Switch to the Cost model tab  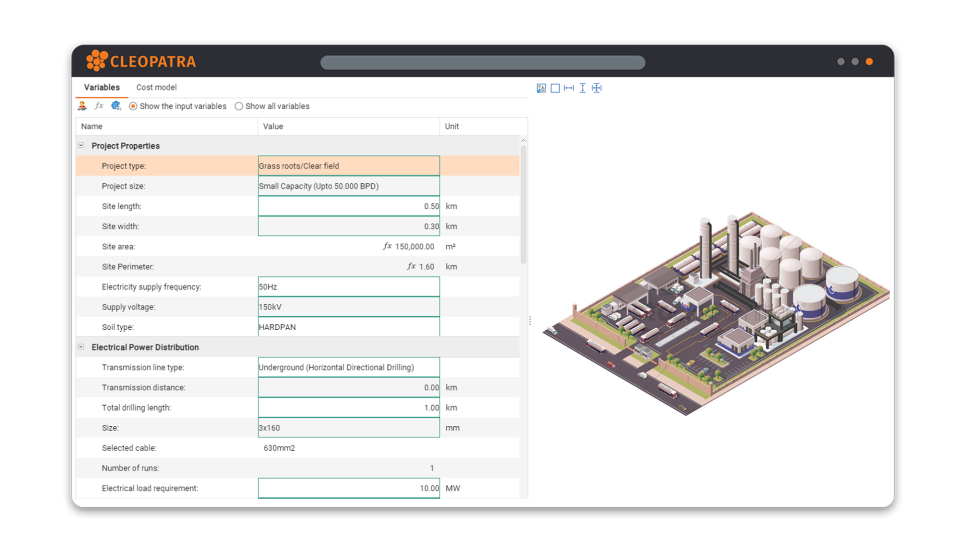tap(156, 87)
